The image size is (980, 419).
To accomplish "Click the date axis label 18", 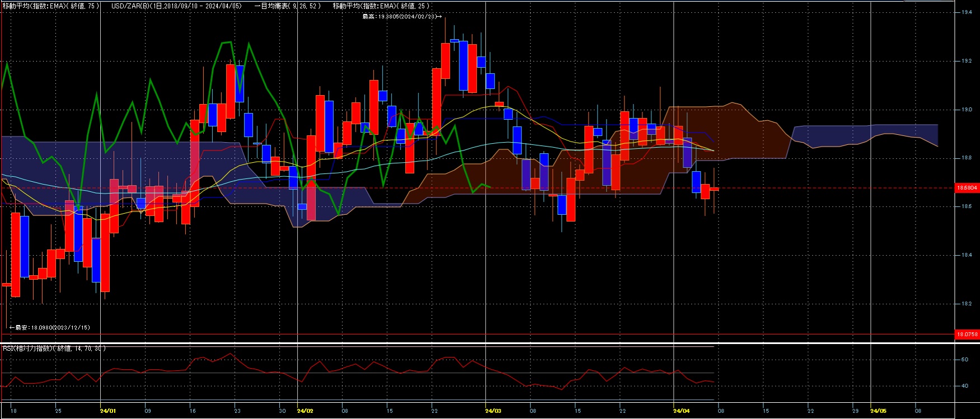I will pyautogui.click(x=13, y=411).
